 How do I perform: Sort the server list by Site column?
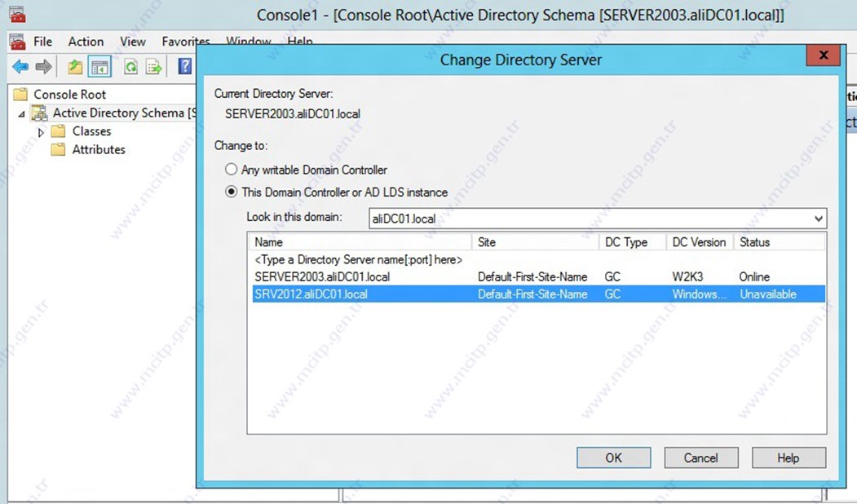coord(536,242)
